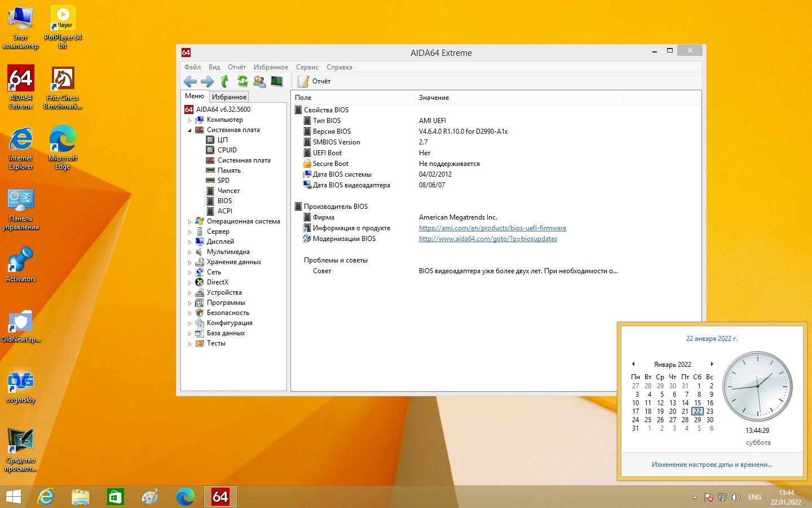Open the green monitor graph toolbar icon
812x508 pixels.
pos(276,81)
